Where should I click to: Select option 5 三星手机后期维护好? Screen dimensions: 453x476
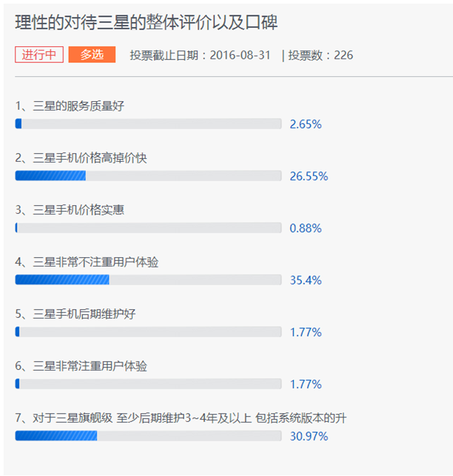[x=76, y=314]
